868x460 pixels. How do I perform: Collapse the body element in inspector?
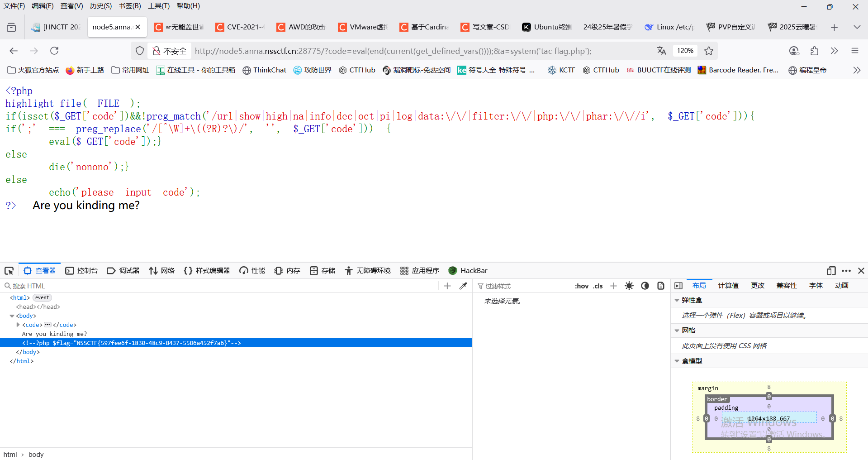(x=12, y=316)
